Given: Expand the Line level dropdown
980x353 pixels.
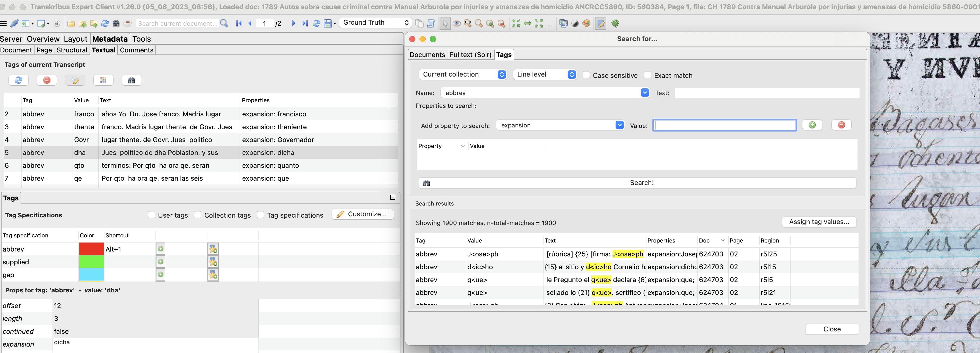Looking at the screenshot, I should tap(544, 75).
